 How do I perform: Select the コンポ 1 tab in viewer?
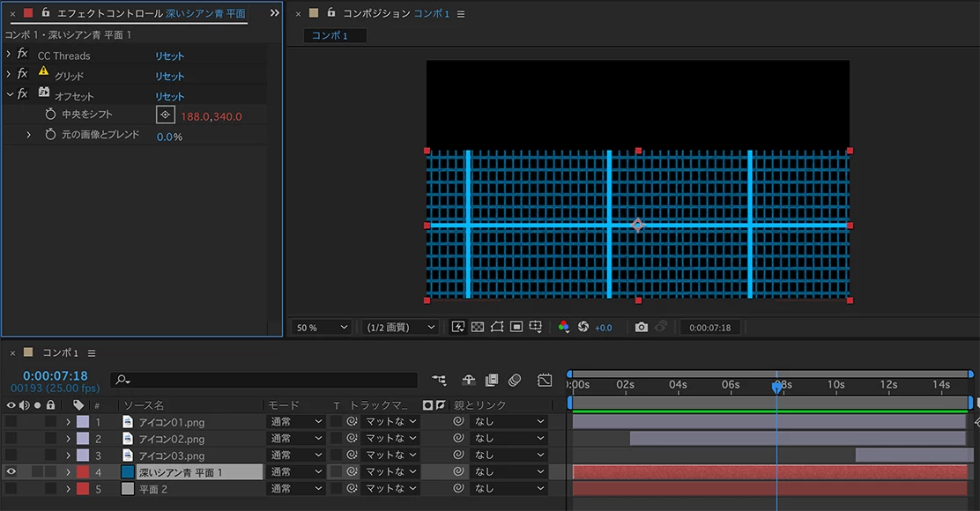click(330, 35)
